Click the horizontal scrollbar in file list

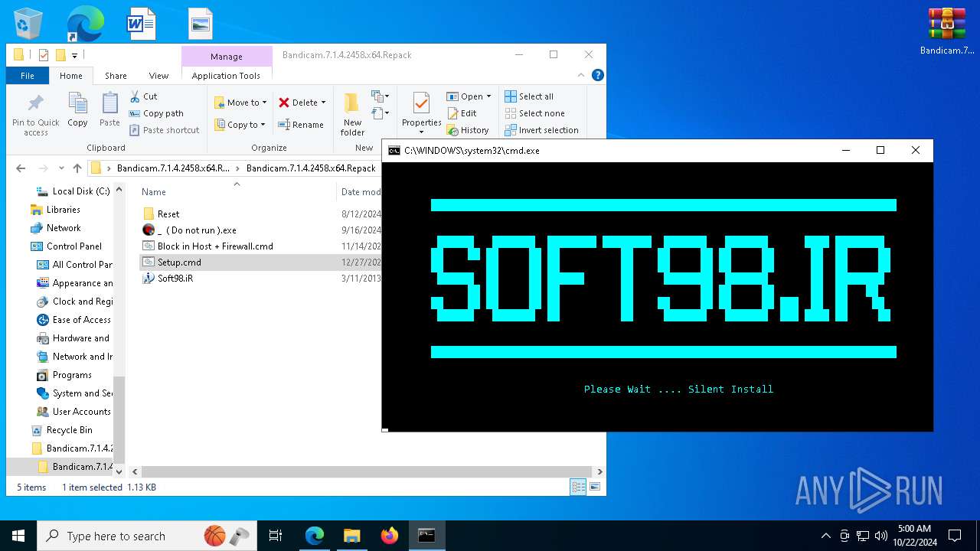tap(367, 472)
